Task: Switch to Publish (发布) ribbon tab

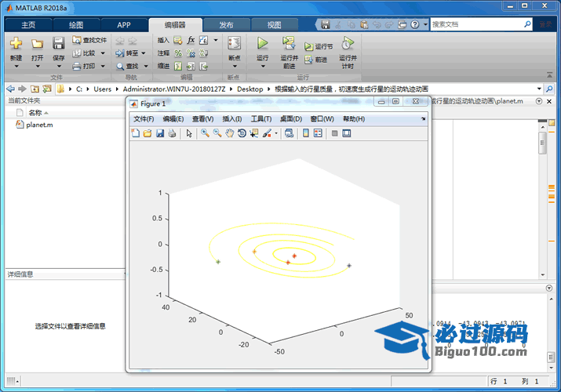Action: pyautogui.click(x=226, y=25)
